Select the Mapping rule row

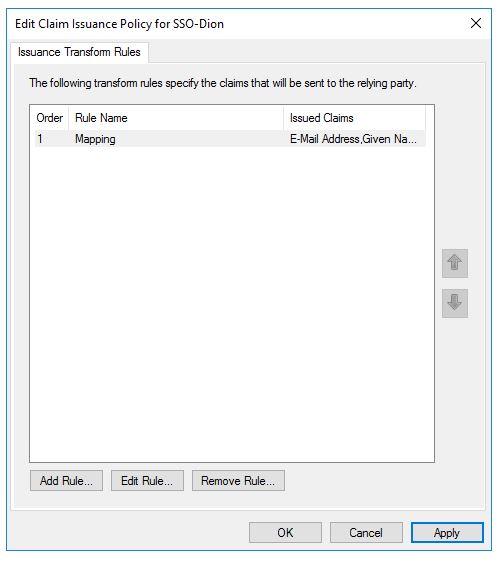pos(230,139)
